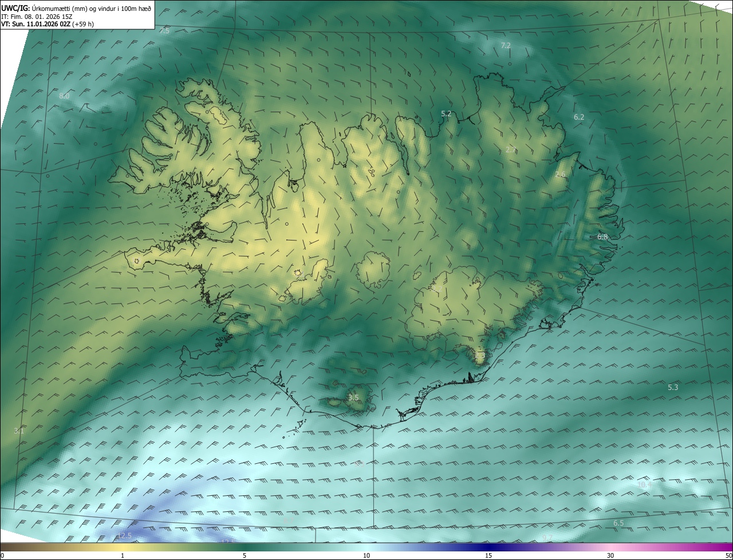This screenshot has height=560, width=733.
Task: Click the '6.8' value on the east coast
Action: click(x=602, y=236)
